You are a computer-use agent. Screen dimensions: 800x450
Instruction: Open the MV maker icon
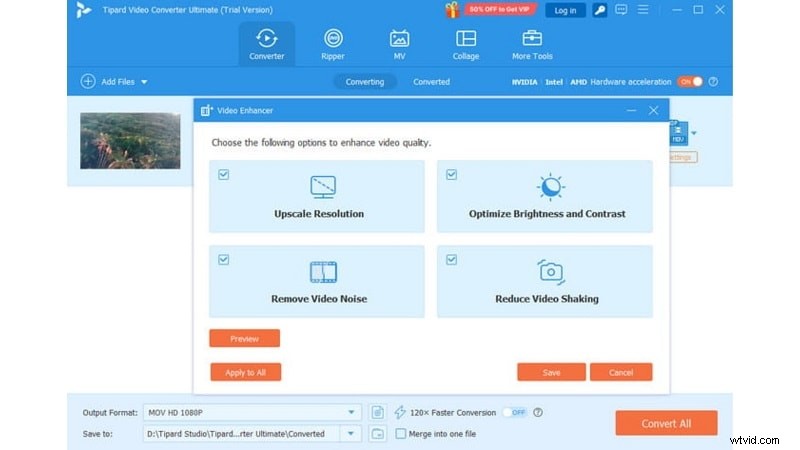(399, 39)
